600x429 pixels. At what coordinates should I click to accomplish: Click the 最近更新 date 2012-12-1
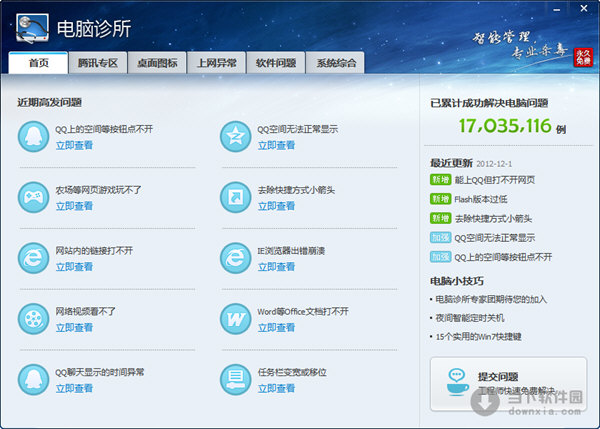494,164
